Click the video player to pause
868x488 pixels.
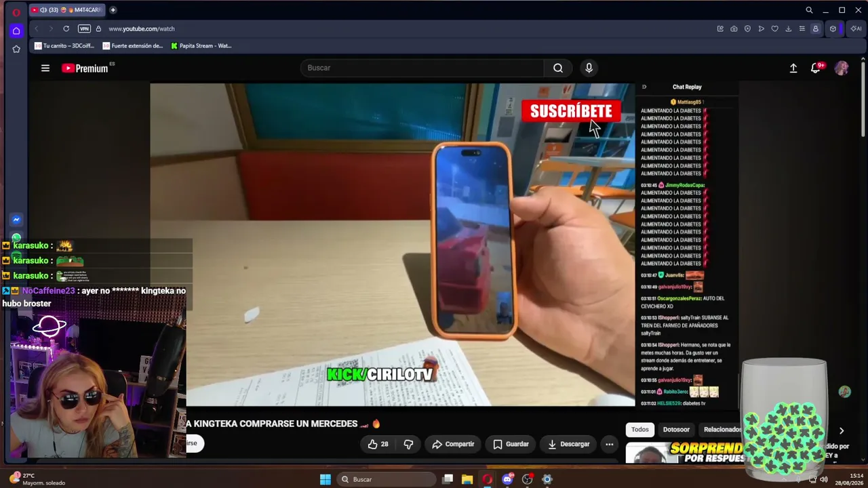393,245
